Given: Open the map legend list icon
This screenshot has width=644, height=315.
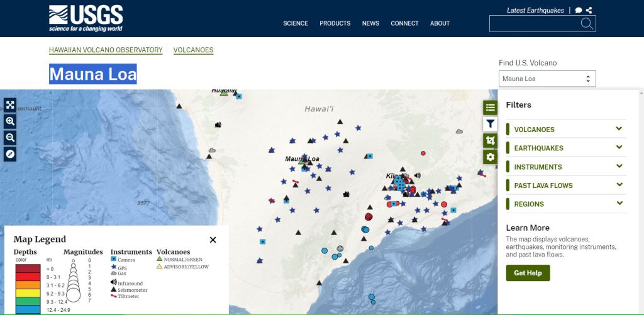Looking at the screenshot, I should tap(490, 108).
